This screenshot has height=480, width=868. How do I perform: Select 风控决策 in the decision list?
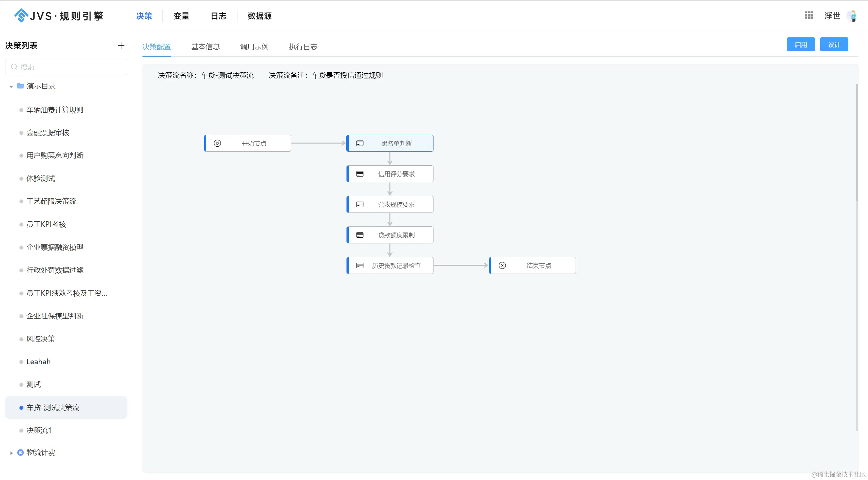[x=41, y=339]
